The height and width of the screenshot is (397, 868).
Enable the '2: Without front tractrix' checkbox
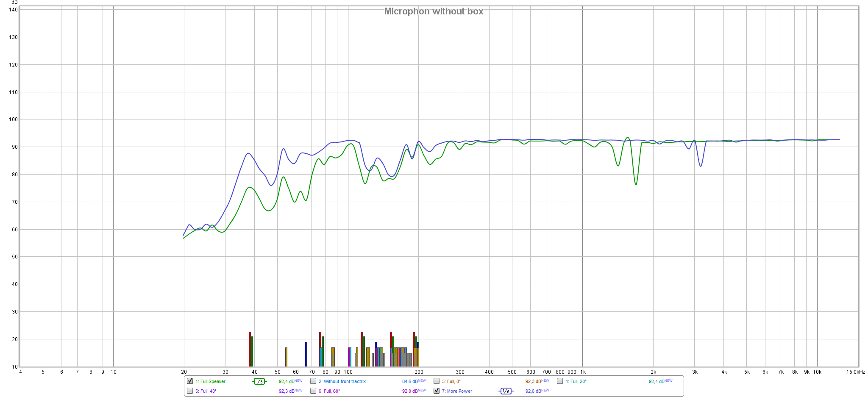point(313,381)
